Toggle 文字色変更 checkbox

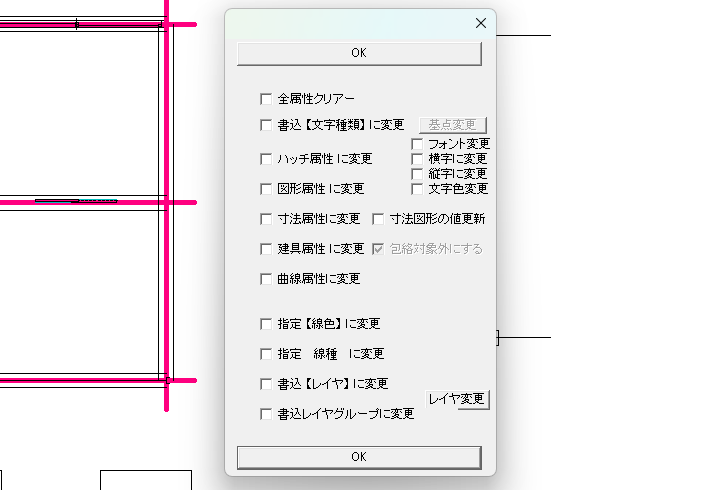coord(417,189)
